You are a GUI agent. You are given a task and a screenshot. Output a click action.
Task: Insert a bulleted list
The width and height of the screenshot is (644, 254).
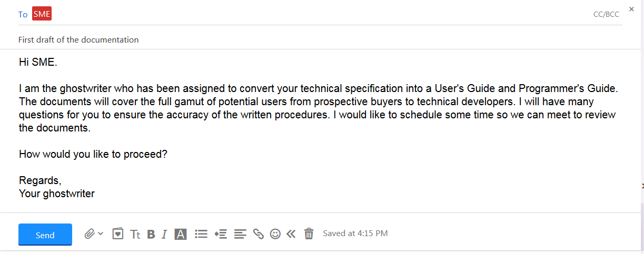201,234
